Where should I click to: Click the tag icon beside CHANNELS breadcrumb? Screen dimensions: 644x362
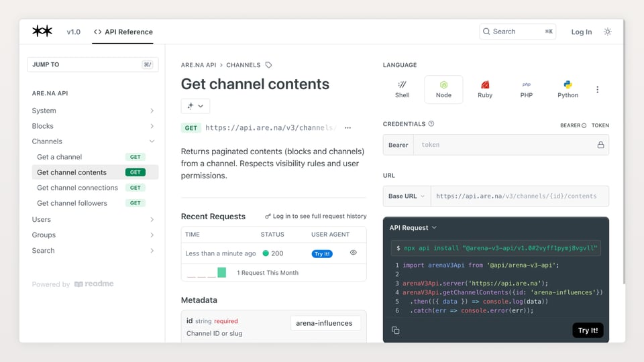tap(268, 65)
